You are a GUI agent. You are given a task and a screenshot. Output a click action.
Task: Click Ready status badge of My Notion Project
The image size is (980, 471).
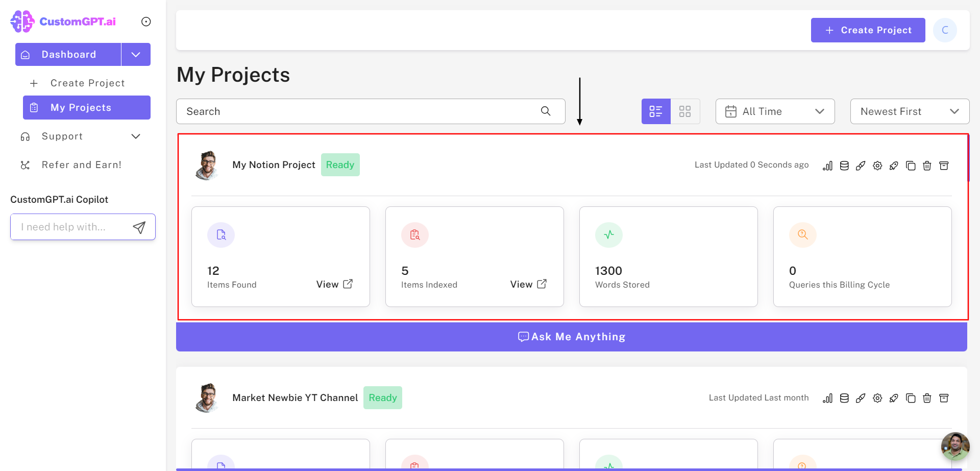pos(340,164)
